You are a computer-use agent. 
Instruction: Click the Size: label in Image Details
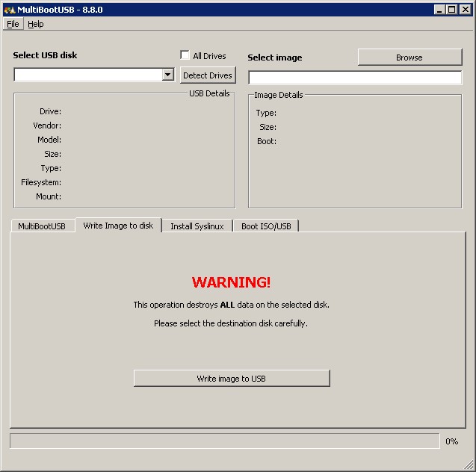pos(268,127)
